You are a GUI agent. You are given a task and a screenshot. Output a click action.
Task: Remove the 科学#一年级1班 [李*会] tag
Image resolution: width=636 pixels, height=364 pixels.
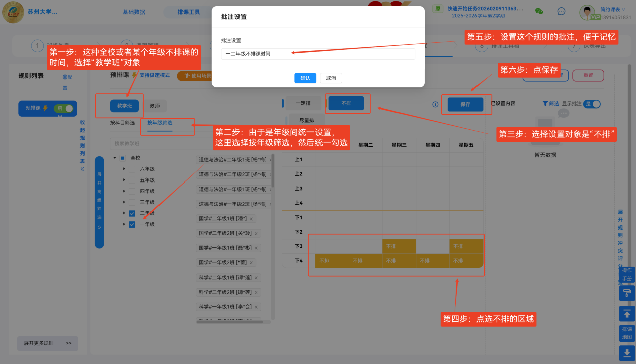[x=256, y=307]
